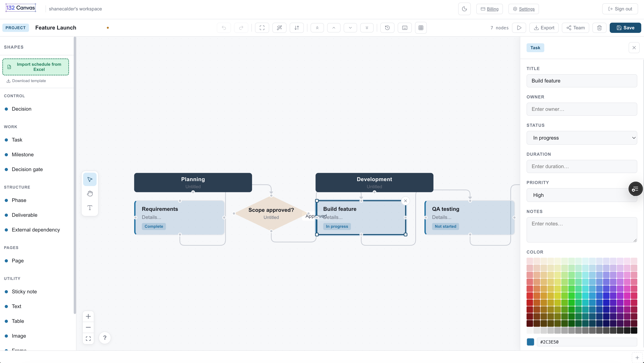Viewport: 644px width, 363px height.
Task: Close the Task properties panel
Action: coord(634,48)
